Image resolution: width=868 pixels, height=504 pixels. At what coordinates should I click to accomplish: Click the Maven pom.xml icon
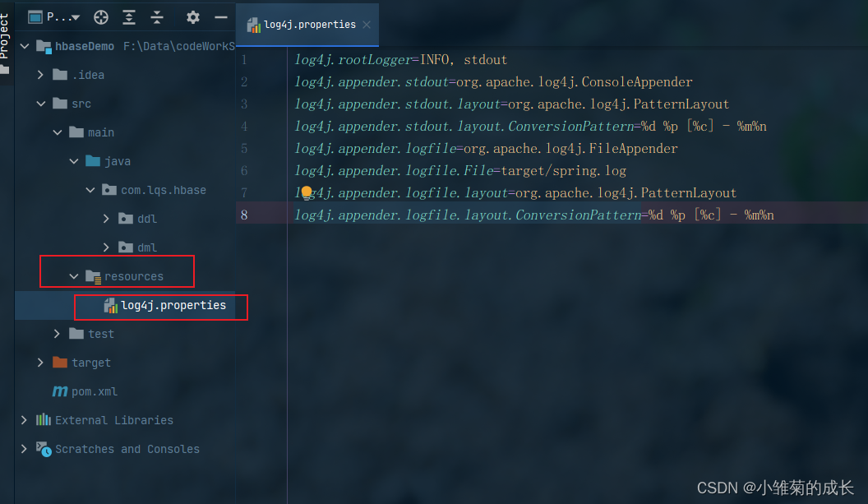[60, 391]
